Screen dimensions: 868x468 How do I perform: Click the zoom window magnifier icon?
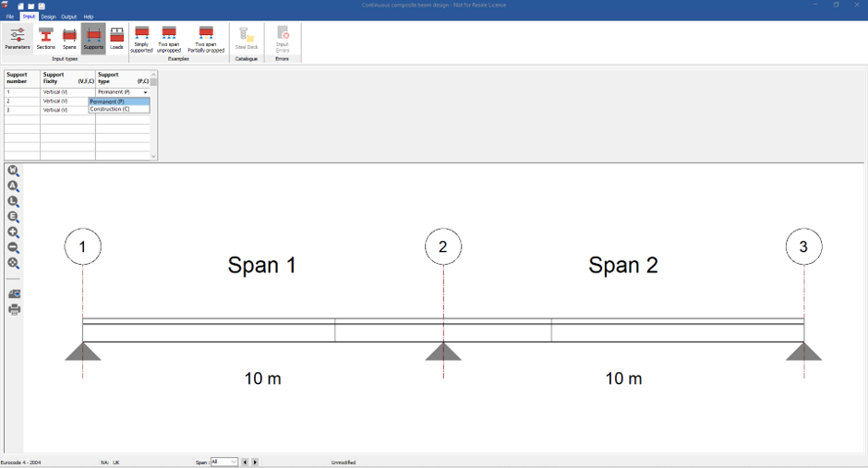click(14, 264)
